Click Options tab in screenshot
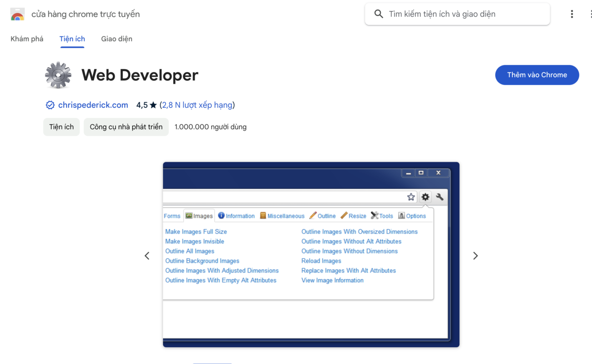This screenshot has height=364, width=592. [x=412, y=216]
